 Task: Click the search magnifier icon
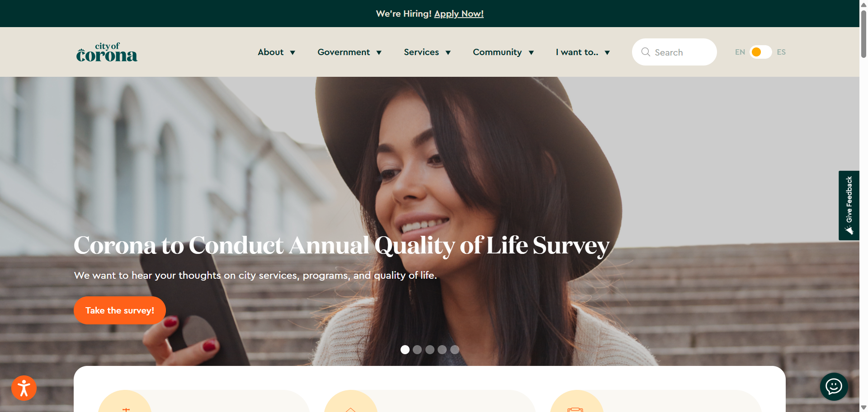coord(646,52)
